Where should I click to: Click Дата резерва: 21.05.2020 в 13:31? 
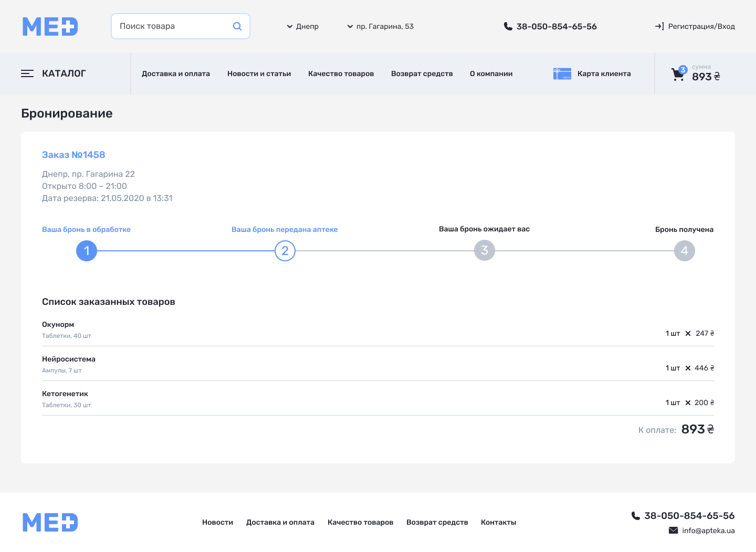point(107,198)
